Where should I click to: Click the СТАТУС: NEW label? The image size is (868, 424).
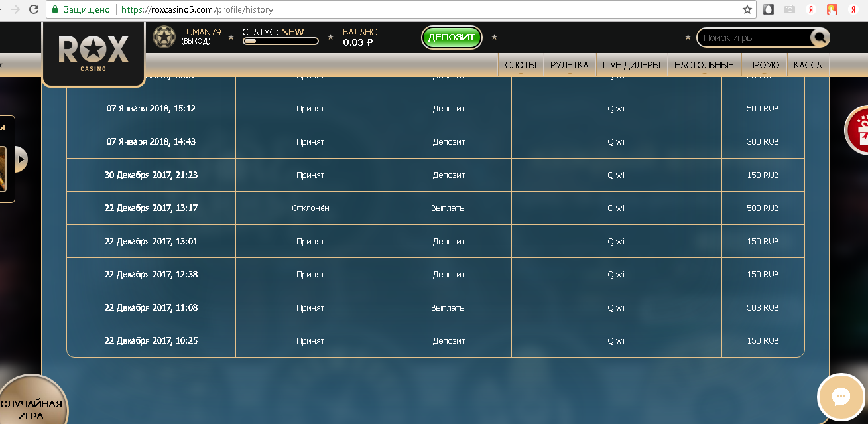click(273, 31)
